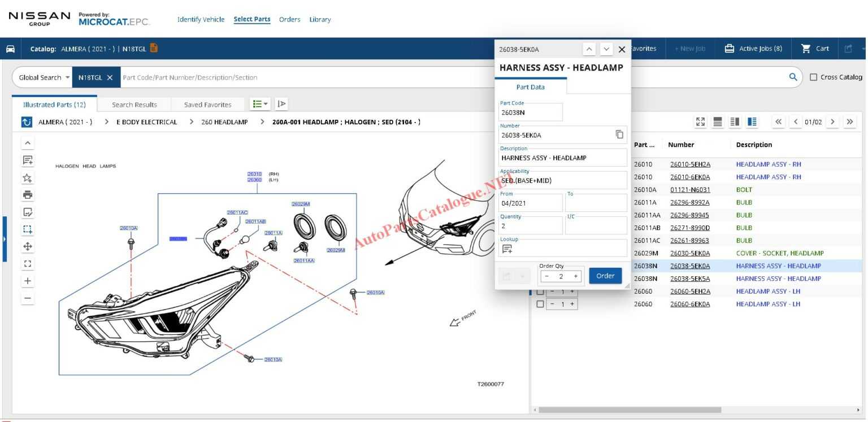
Task: Switch to Saved Favorites tab
Action: [x=207, y=105]
